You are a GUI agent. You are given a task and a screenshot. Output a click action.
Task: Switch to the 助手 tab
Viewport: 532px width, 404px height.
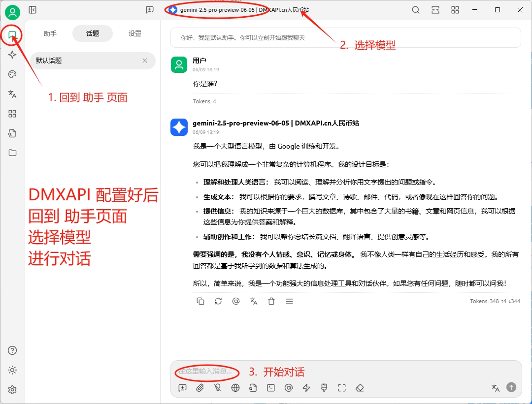point(50,34)
